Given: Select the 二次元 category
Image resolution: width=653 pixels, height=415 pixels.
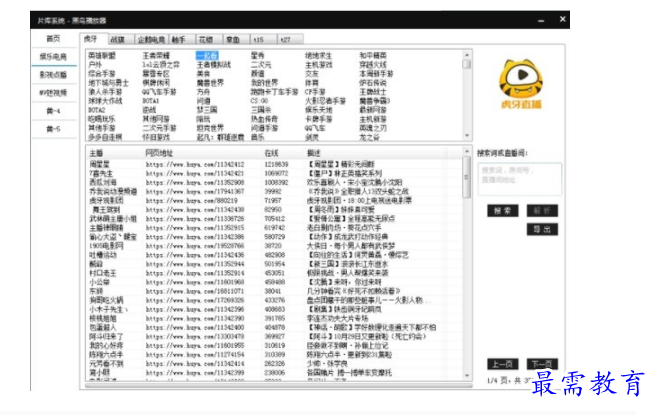Looking at the screenshot, I should point(261,65).
